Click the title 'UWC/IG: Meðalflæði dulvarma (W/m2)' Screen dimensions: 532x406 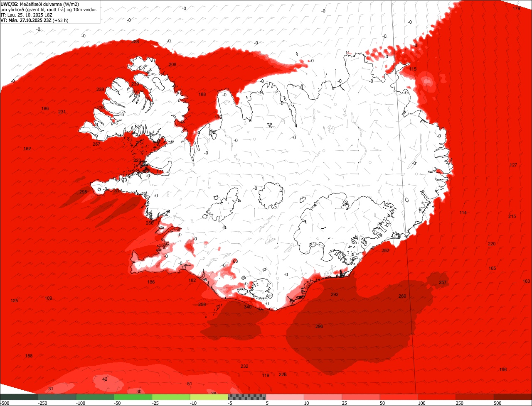(x=40, y=4)
